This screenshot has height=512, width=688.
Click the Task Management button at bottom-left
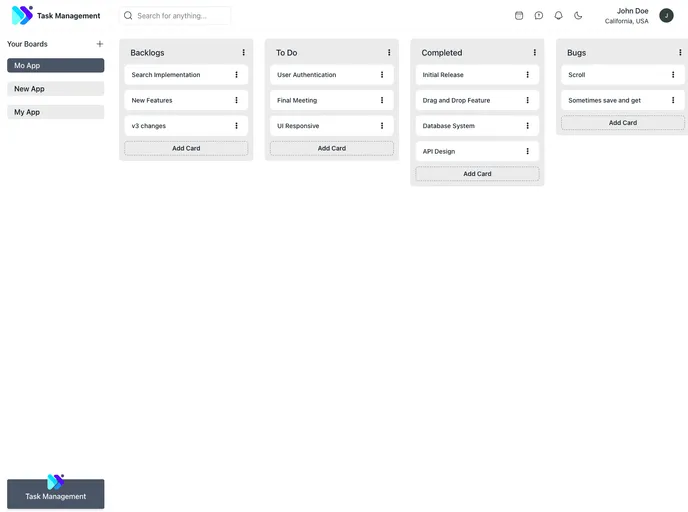[55, 494]
